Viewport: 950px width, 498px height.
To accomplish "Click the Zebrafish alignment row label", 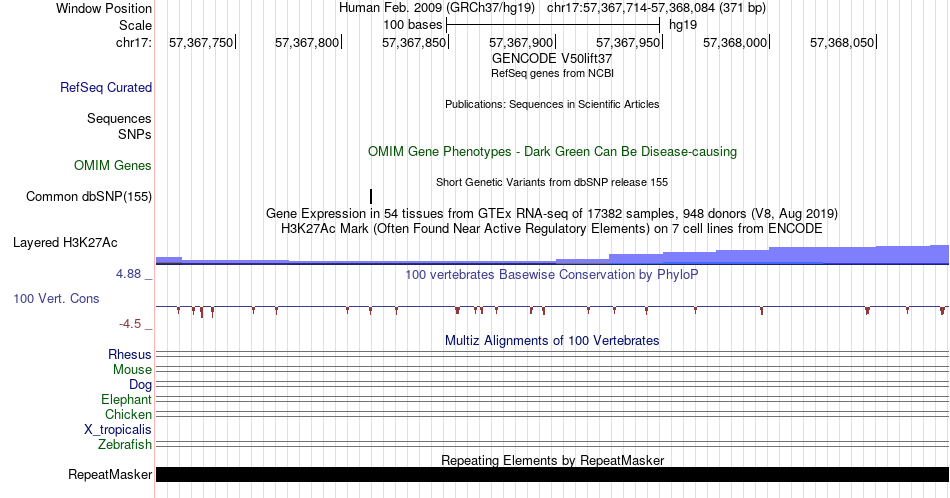I will point(125,445).
